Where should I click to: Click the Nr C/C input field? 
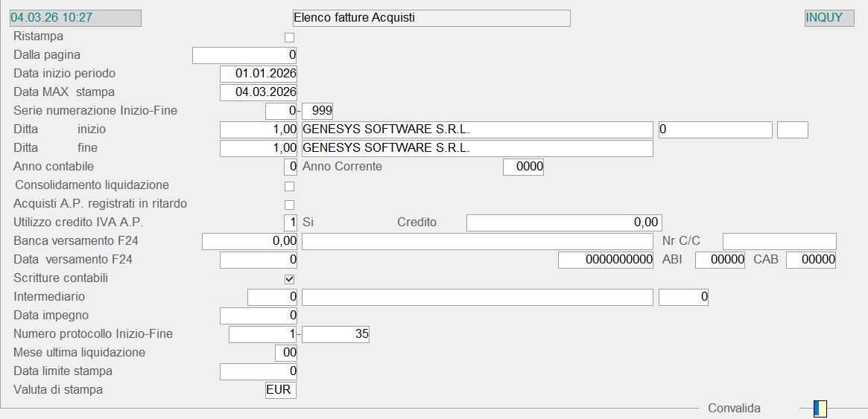(x=779, y=241)
